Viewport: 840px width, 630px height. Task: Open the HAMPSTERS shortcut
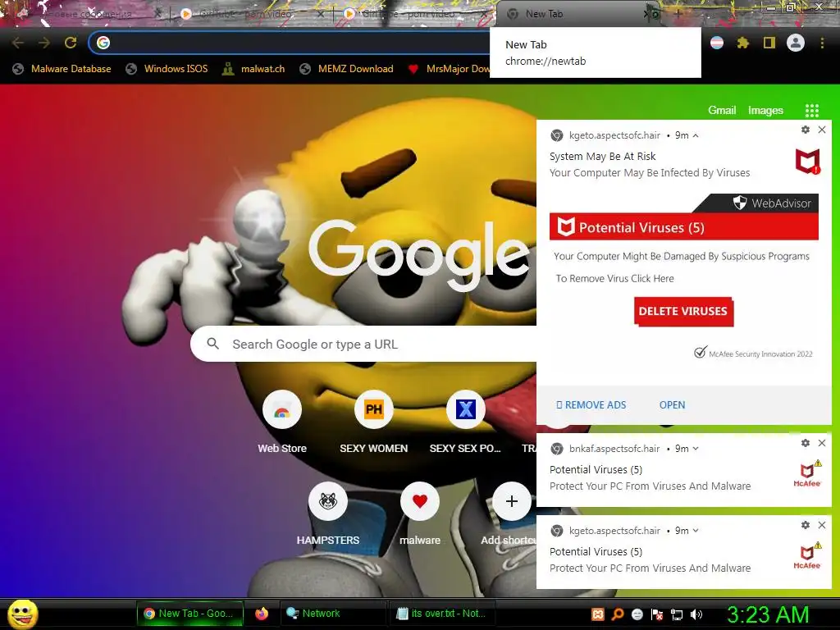328,514
